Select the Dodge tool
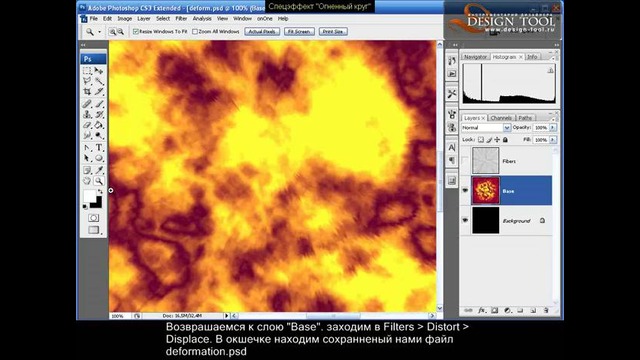 99,135
